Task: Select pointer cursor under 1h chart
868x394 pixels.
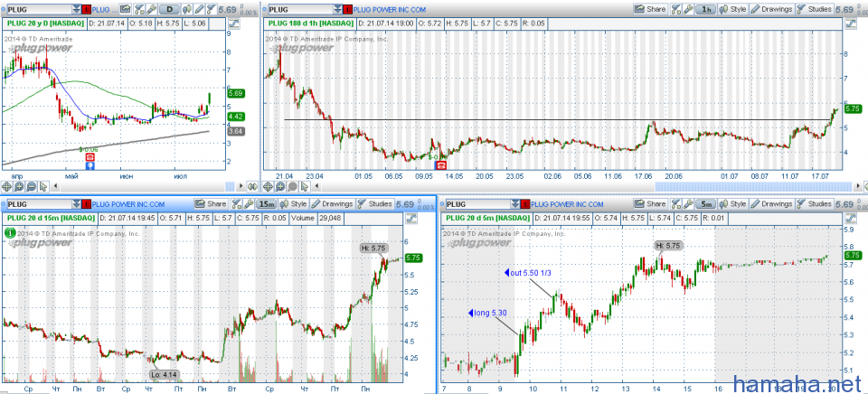Action: [x=305, y=186]
